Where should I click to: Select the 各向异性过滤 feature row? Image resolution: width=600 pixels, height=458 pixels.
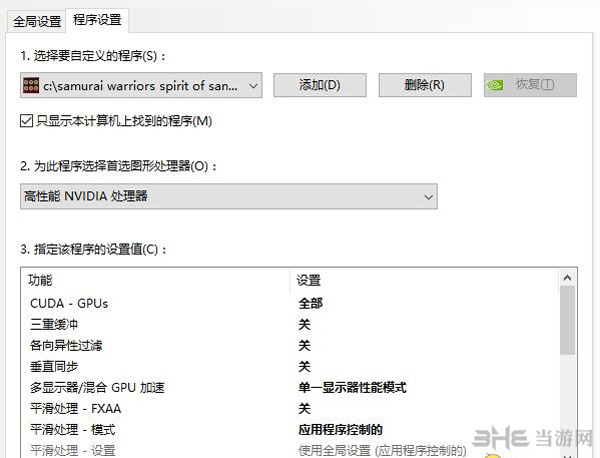(289, 346)
